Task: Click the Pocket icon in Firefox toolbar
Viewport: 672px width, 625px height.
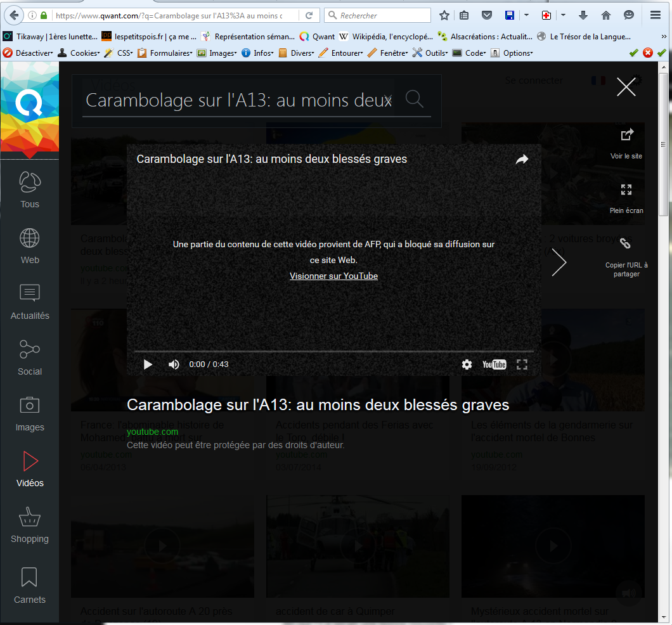Action: pos(486,15)
